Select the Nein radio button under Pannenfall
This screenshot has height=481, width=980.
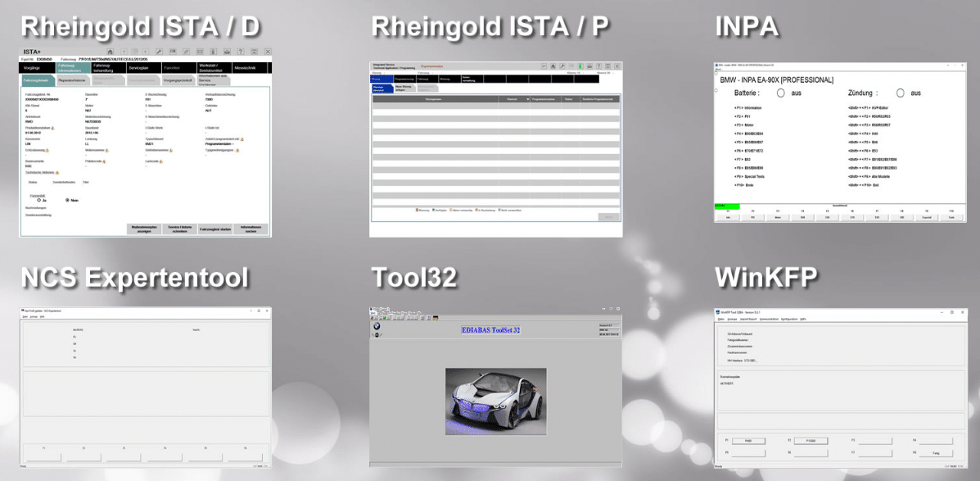coord(68,200)
